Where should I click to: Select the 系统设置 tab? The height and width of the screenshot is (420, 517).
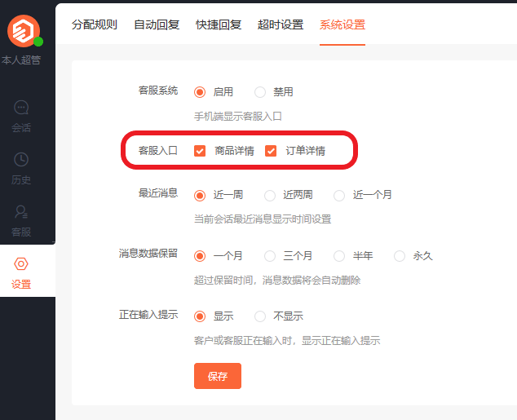(x=342, y=24)
